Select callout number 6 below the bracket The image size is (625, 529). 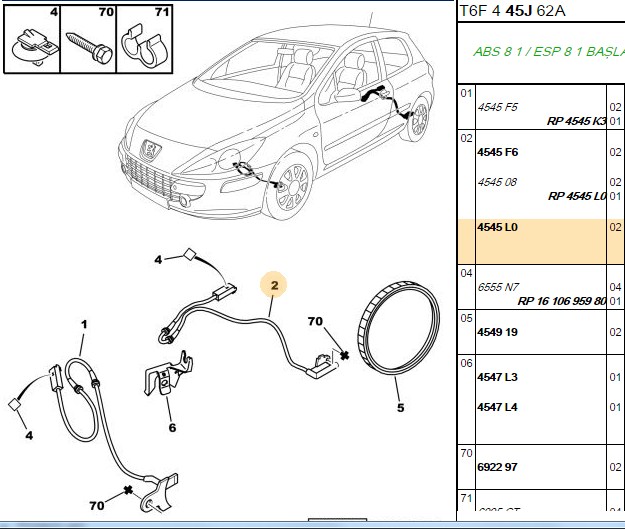click(x=172, y=428)
